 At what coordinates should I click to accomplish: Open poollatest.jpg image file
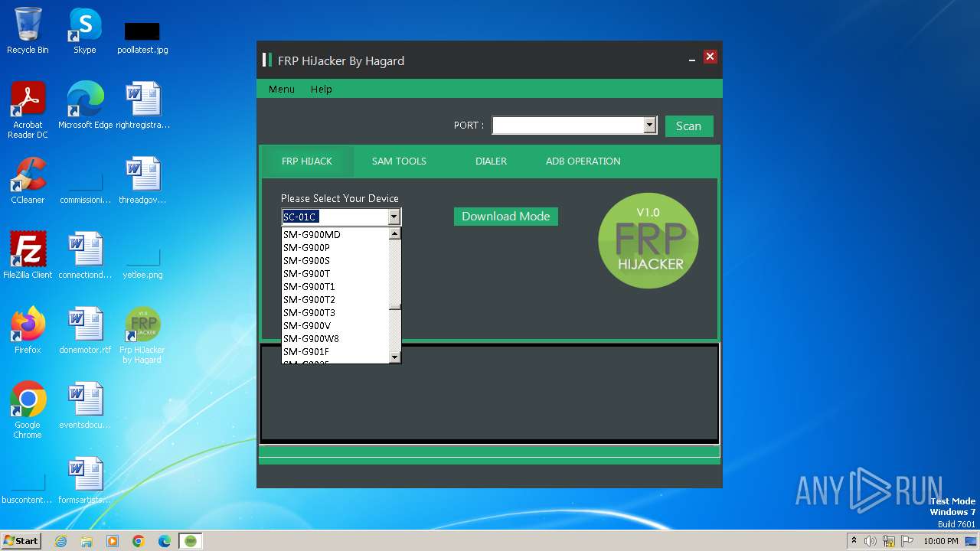(x=142, y=37)
